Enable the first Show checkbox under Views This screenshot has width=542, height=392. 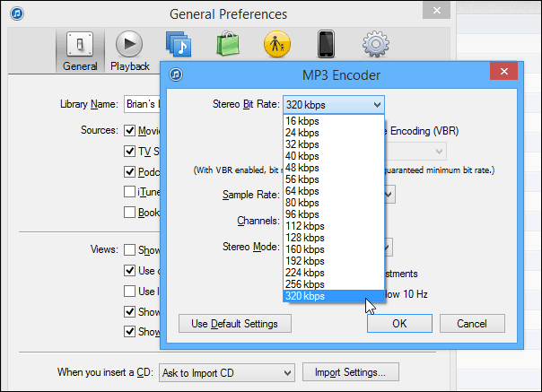[x=129, y=250]
